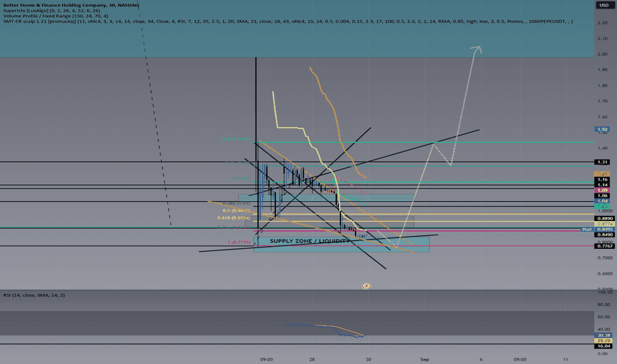Click the 6 date on time axis
Viewport: 617px width, 364px height.
pyautogui.click(x=481, y=359)
